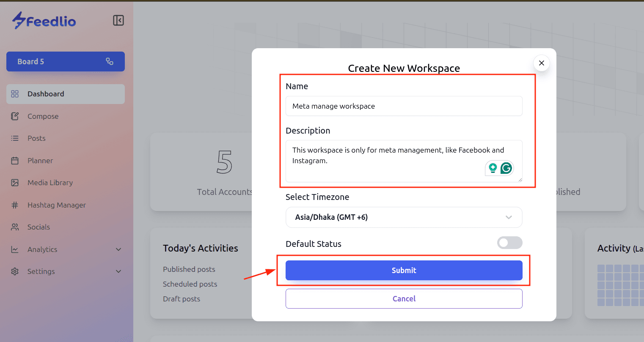Click the workspace switch icon on Board 5

click(x=110, y=61)
